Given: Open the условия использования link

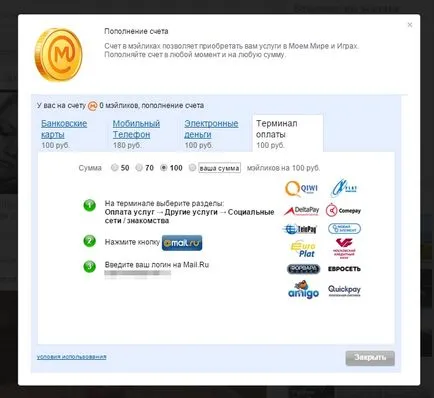Looking at the screenshot, I should tap(71, 357).
